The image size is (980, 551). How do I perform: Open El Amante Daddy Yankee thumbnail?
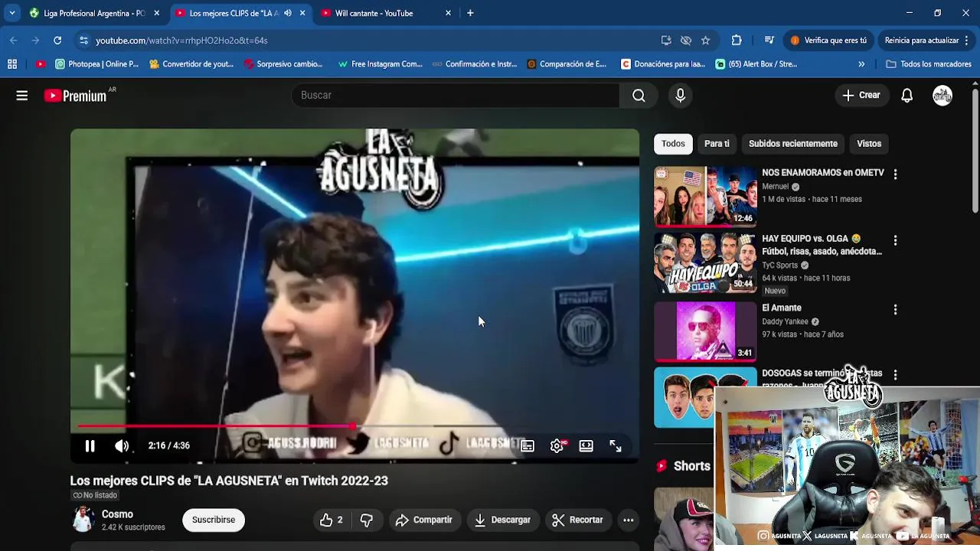click(x=705, y=330)
